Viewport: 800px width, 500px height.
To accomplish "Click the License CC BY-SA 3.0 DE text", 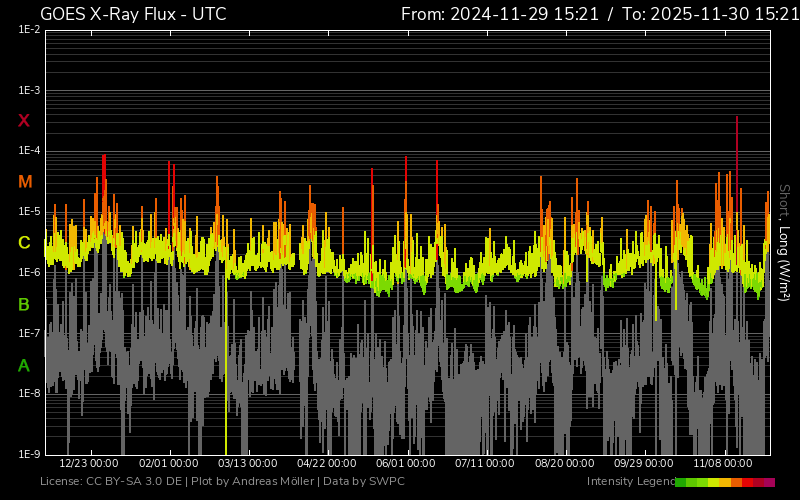I will coord(111,482).
